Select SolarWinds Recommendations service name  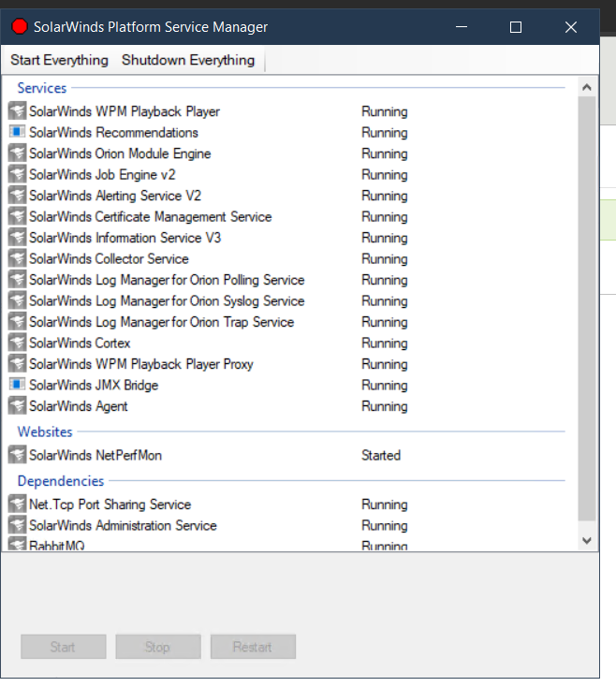[x=113, y=132]
